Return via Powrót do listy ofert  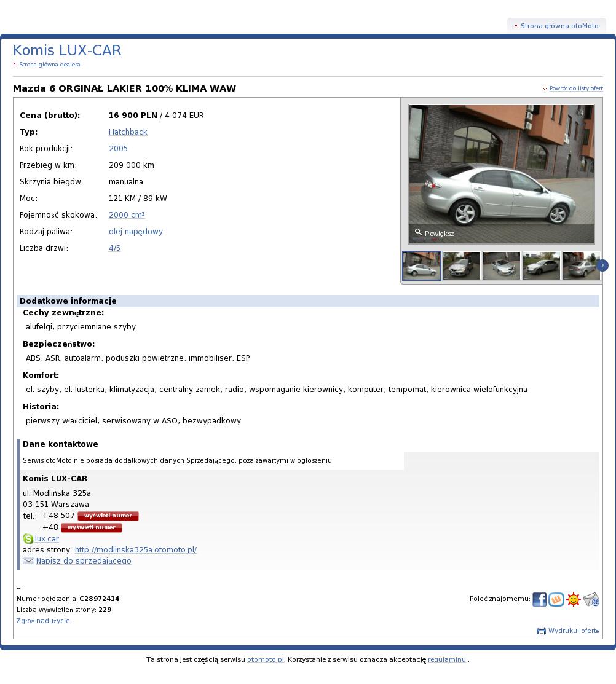click(576, 88)
